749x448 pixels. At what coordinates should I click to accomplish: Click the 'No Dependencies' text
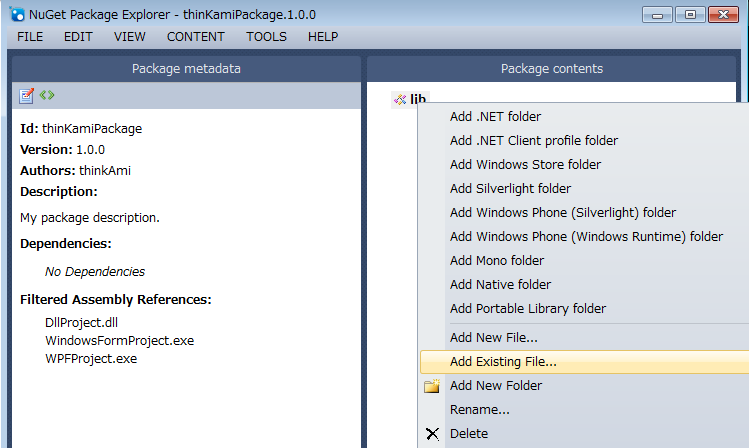click(95, 272)
